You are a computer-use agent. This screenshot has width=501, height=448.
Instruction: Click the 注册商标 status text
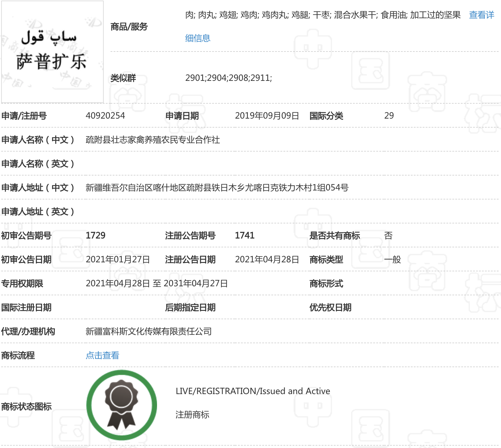(192, 415)
